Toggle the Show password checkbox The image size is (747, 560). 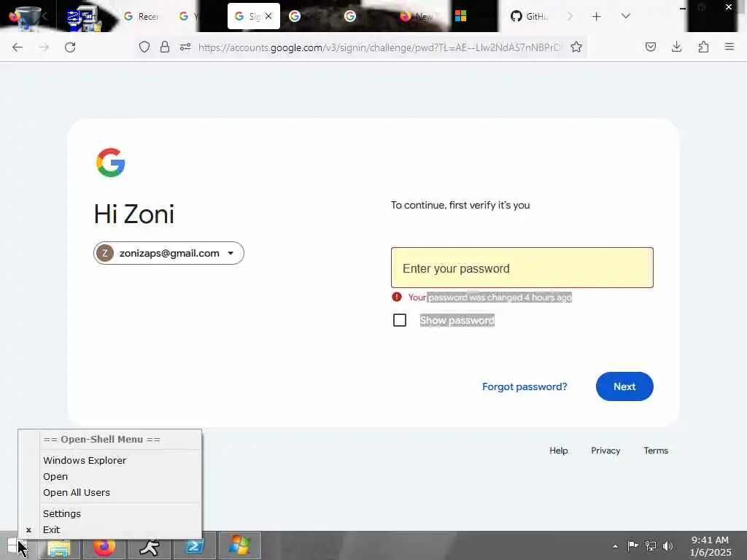[400, 320]
